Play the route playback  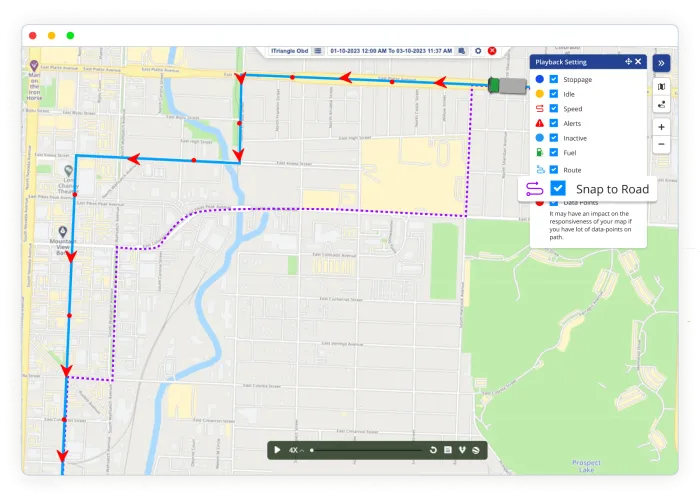pyautogui.click(x=277, y=450)
